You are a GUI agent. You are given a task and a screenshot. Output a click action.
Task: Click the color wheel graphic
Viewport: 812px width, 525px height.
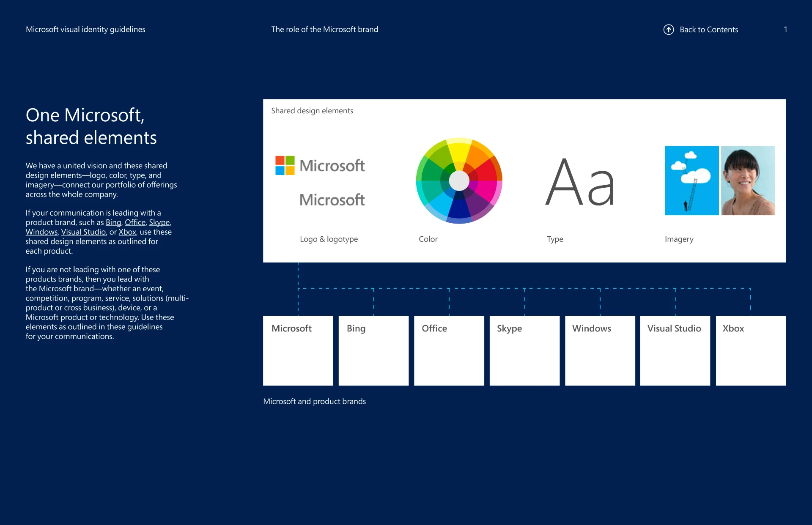(x=459, y=181)
